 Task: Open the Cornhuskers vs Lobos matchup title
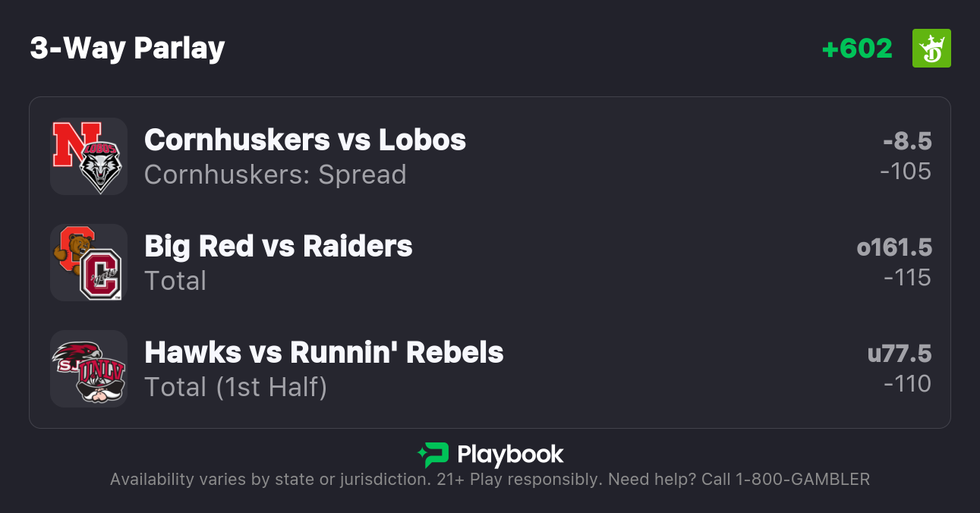pos(305,140)
